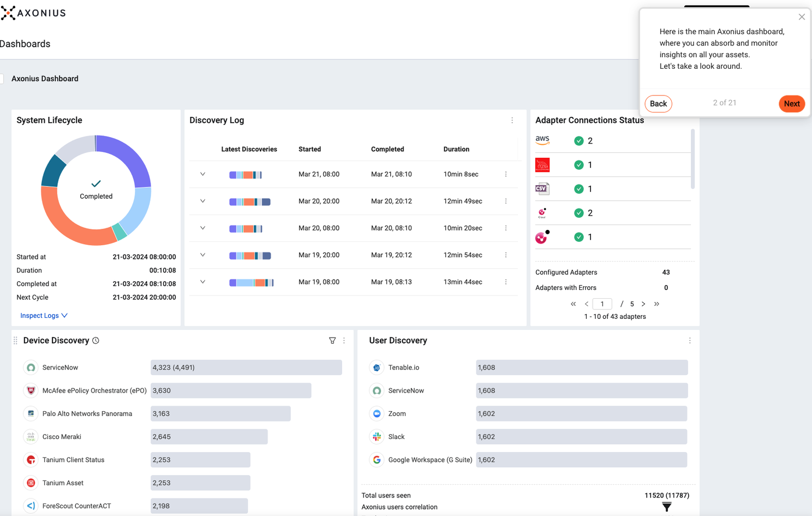Click the Completed column header
The image size is (812, 516).
click(x=387, y=149)
